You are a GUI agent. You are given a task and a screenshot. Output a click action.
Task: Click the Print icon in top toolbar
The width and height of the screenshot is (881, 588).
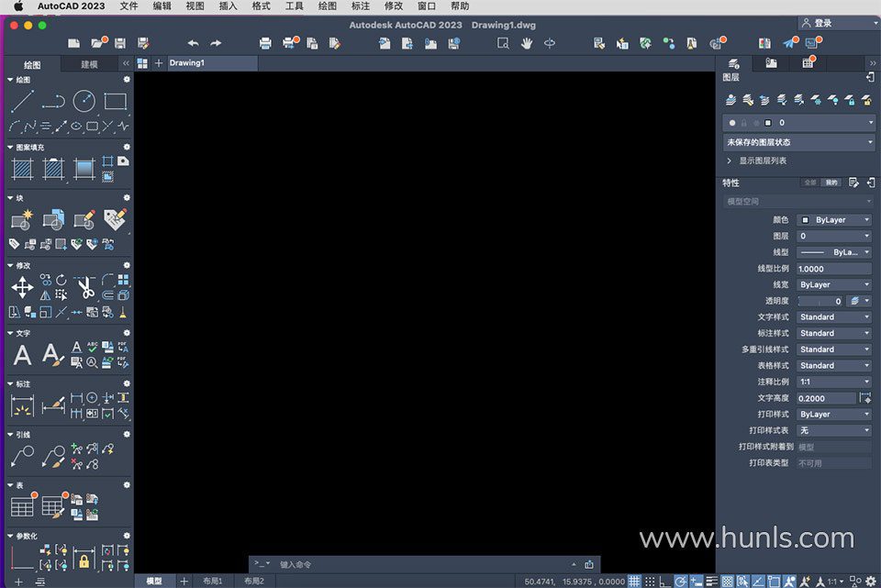click(265, 43)
